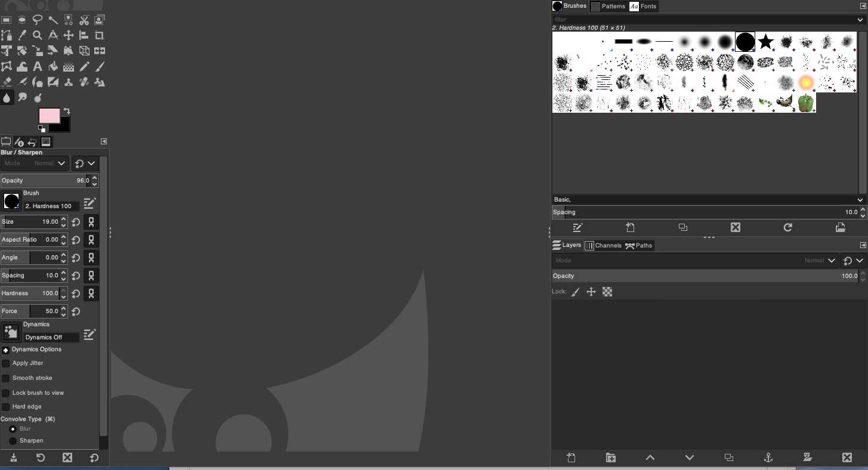Image resolution: width=868 pixels, height=470 pixels.
Task: Select the Sharpen convolve type
Action: (13, 441)
